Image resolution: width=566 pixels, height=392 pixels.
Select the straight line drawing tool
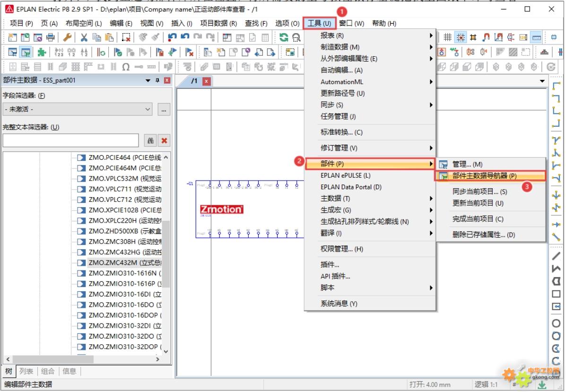pos(556,256)
